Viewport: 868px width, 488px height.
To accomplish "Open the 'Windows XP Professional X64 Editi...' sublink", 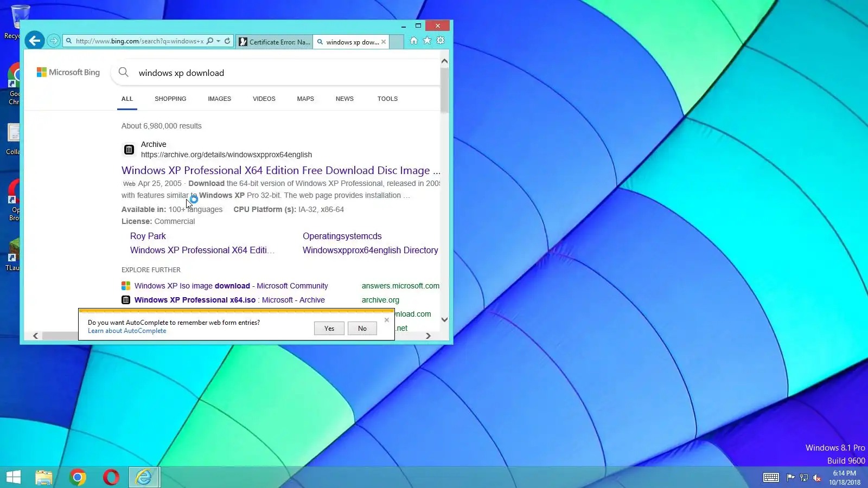I will tap(202, 250).
